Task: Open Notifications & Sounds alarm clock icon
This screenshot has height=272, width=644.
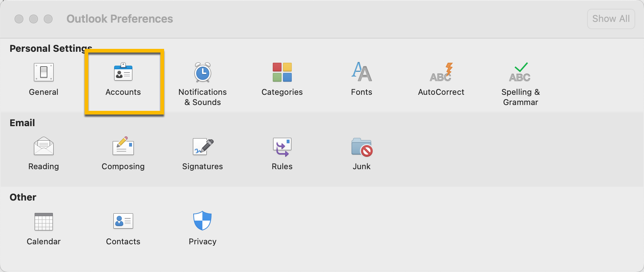Action: [x=203, y=72]
